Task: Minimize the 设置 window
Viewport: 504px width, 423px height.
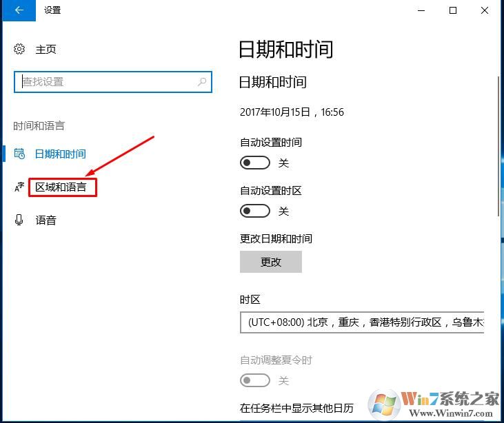Action: coord(421,10)
